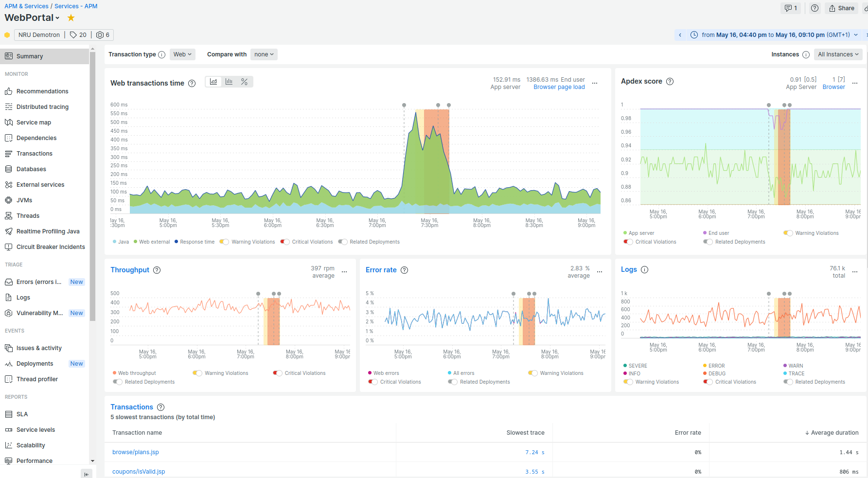Go to Service map in sidebar
The height and width of the screenshot is (478, 868).
click(x=34, y=123)
